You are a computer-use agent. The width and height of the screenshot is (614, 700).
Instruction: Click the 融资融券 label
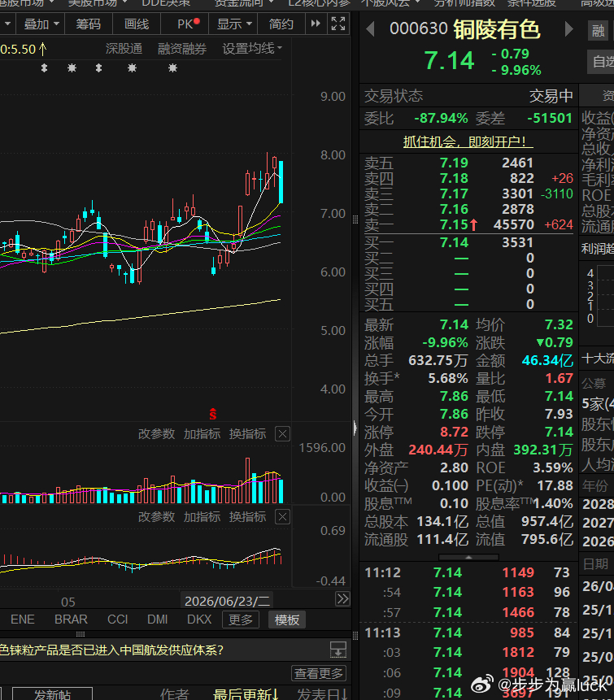pos(182,49)
